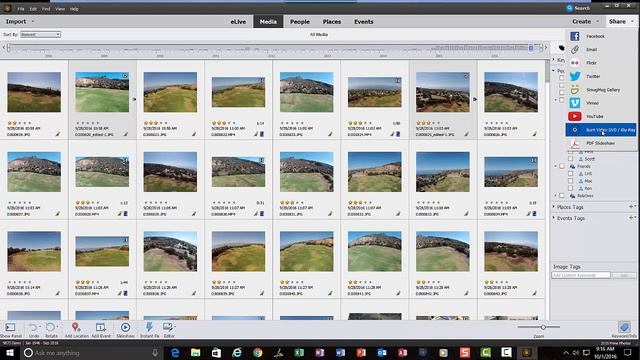This screenshot has width=640, height=360.
Task: Click the Windows Start button
Action: tap(9, 352)
